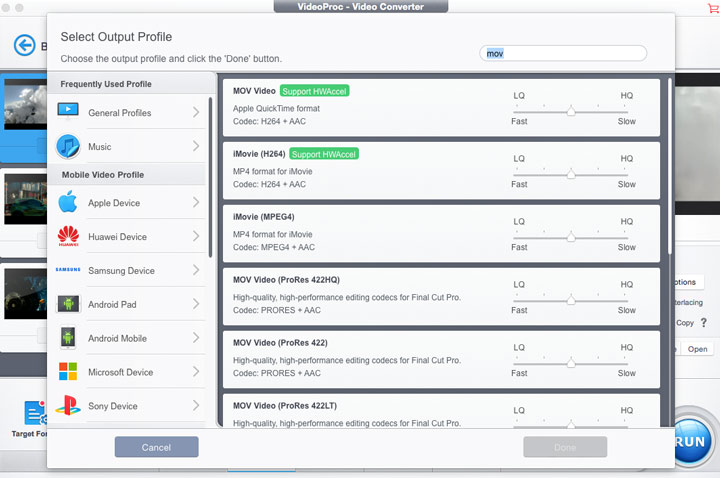Expand the Android Mobile chevron
The image size is (720, 478).
point(196,338)
